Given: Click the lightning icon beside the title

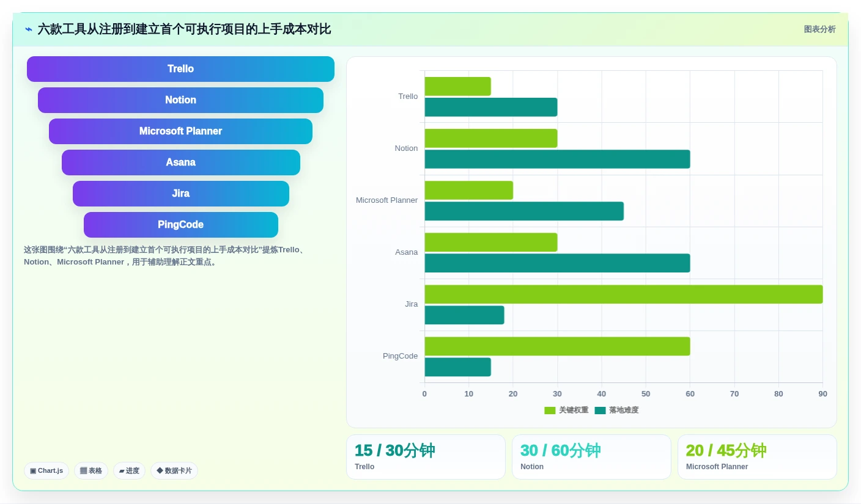Looking at the screenshot, I should (x=29, y=29).
